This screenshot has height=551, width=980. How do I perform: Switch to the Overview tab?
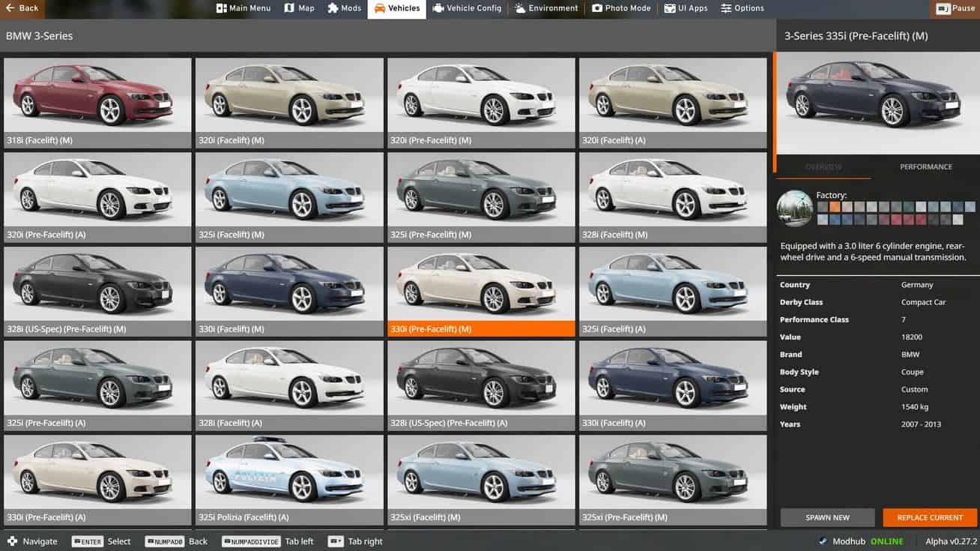[x=823, y=167]
